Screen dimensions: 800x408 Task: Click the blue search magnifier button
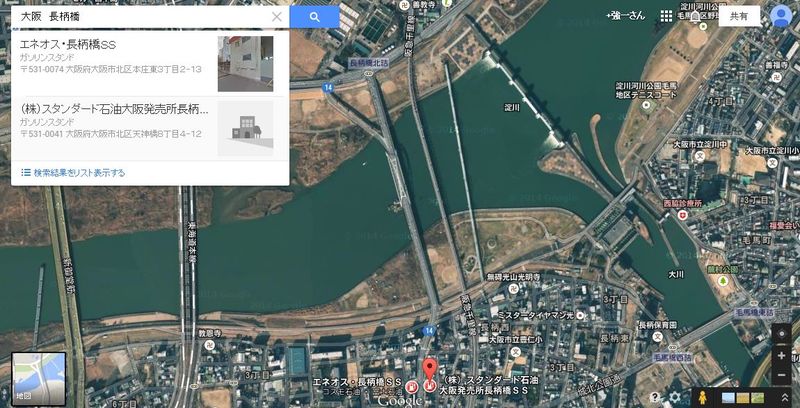pyautogui.click(x=314, y=17)
